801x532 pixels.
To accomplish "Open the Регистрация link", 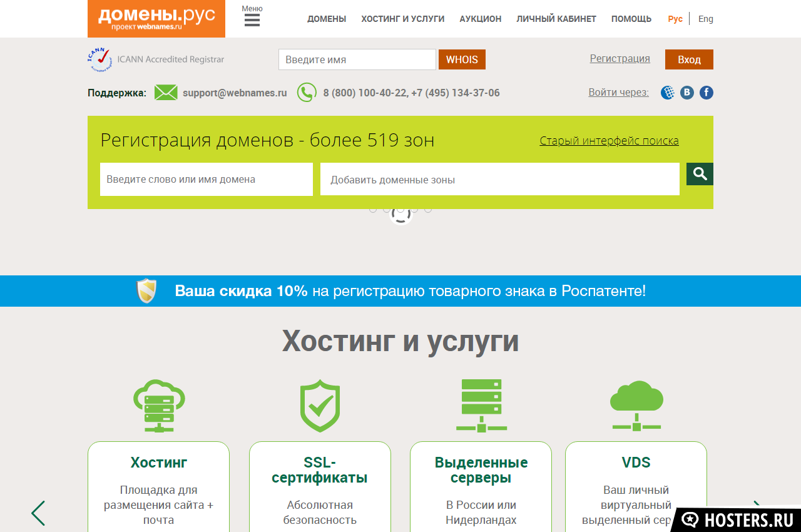I will tap(620, 58).
